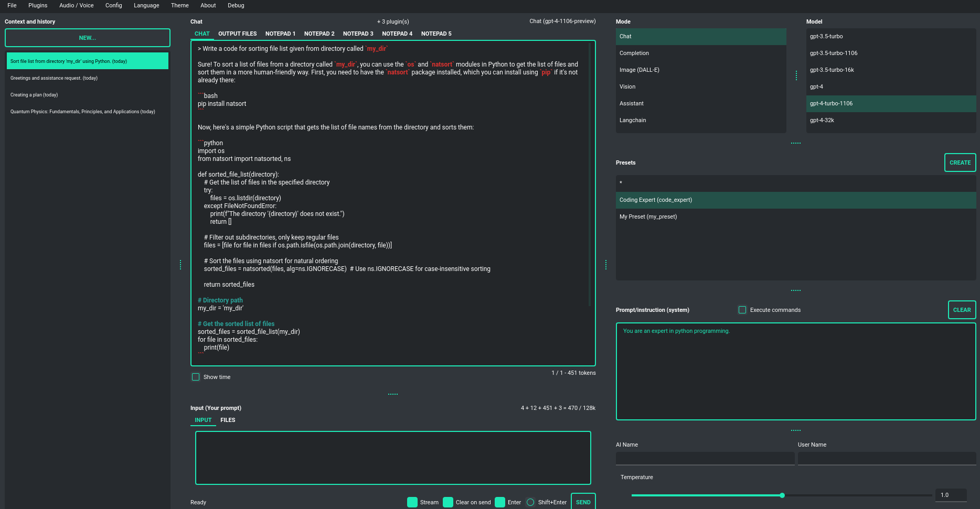
Task: Open the Audio / Voice menu
Action: (76, 5)
